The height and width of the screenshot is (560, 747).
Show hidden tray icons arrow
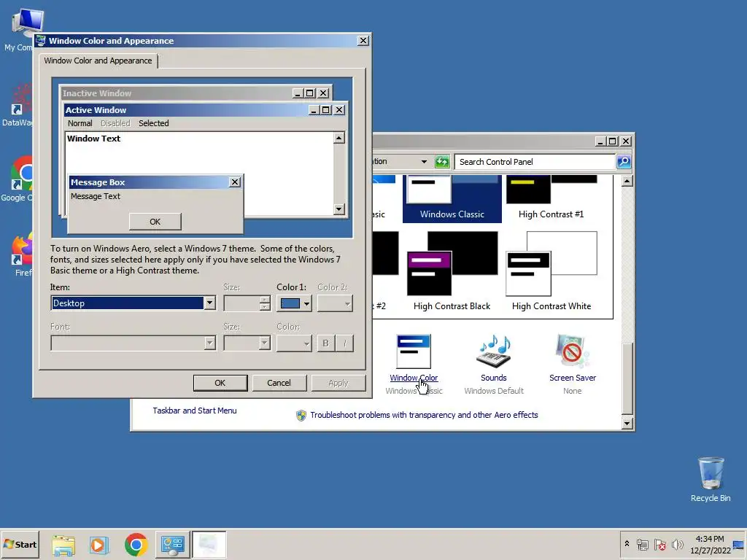[x=627, y=544]
